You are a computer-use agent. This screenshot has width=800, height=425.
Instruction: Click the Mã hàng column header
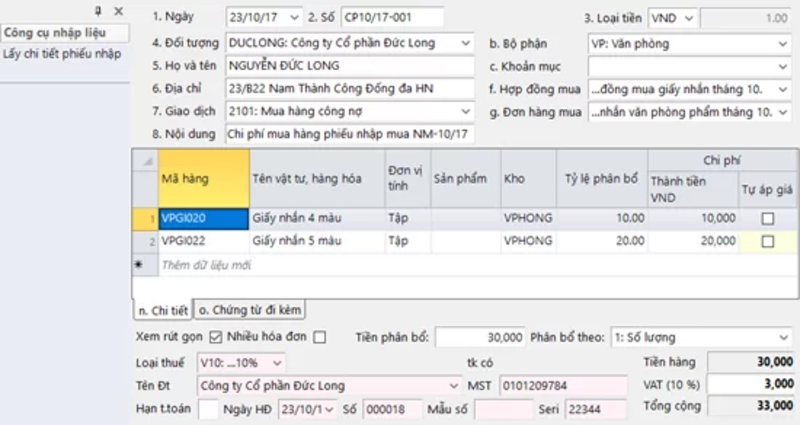[204, 179]
